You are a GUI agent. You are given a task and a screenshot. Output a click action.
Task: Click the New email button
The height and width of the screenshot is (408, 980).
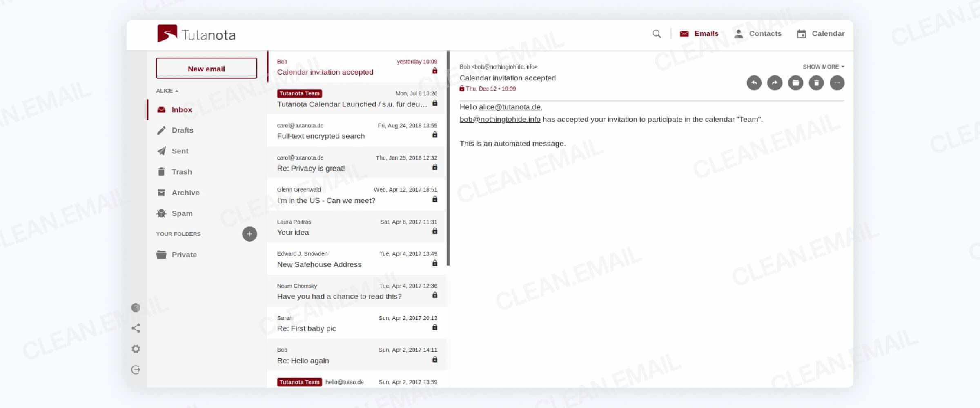tap(206, 68)
